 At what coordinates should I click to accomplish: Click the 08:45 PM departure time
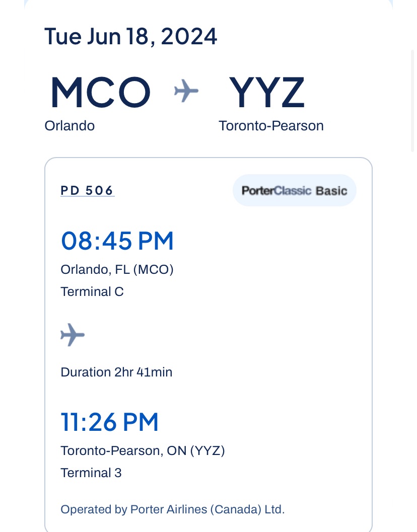pyautogui.click(x=117, y=241)
